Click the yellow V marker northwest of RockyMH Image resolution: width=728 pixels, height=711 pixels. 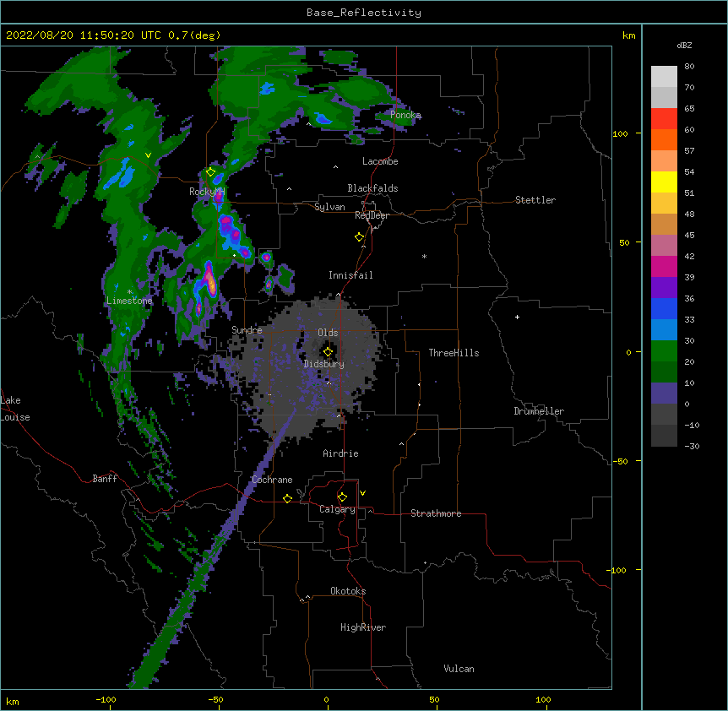point(148,155)
